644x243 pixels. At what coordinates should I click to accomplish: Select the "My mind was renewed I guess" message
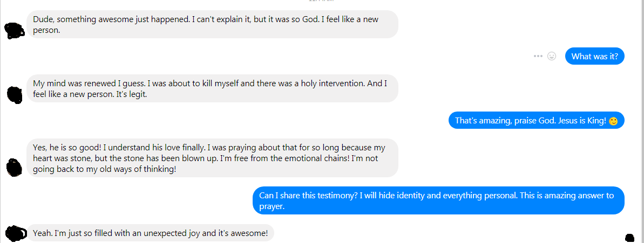[x=212, y=88]
